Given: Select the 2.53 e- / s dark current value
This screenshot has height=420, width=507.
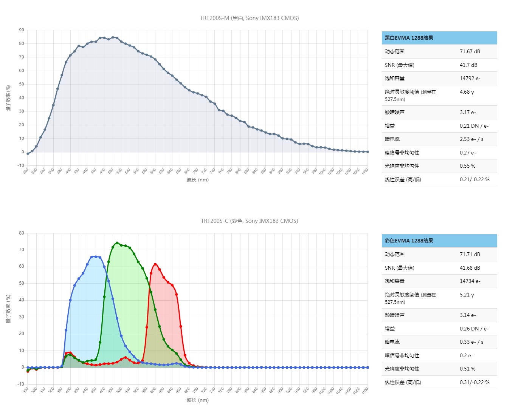Looking at the screenshot, I should coord(471,139).
